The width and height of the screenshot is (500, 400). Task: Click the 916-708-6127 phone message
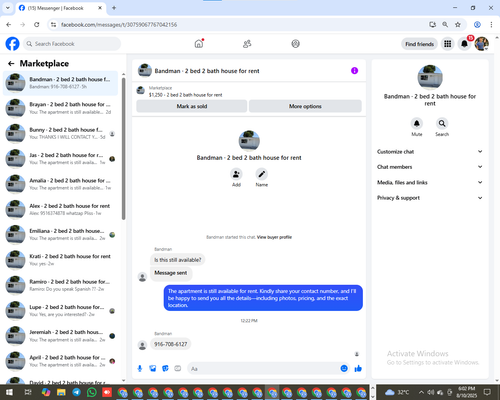171,344
